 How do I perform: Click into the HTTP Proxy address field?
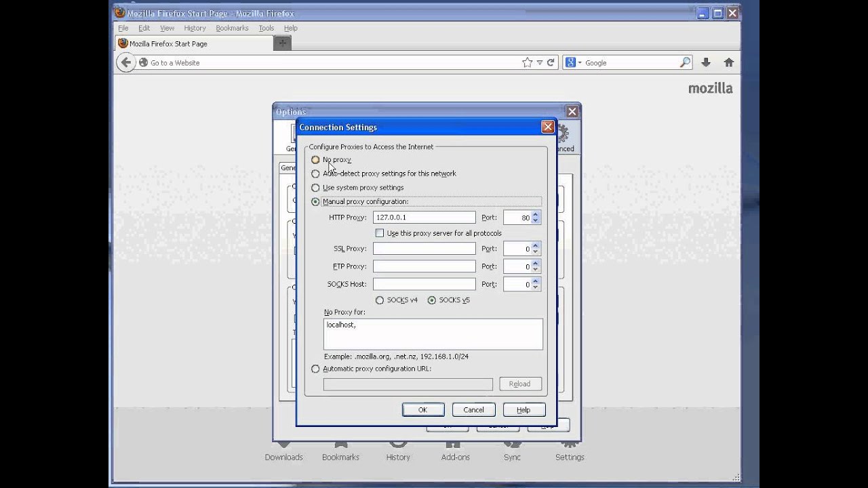[x=424, y=218]
